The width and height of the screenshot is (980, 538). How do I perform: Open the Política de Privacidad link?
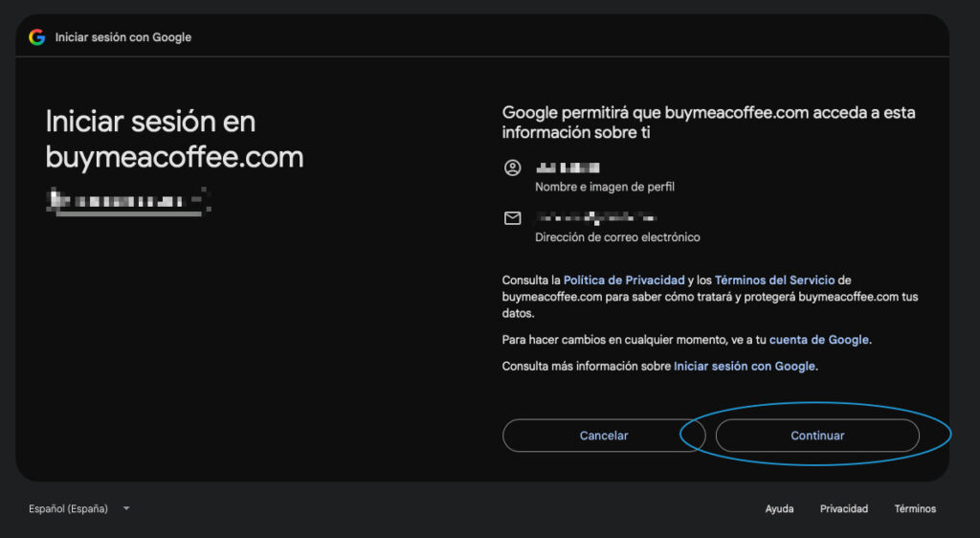[624, 280]
